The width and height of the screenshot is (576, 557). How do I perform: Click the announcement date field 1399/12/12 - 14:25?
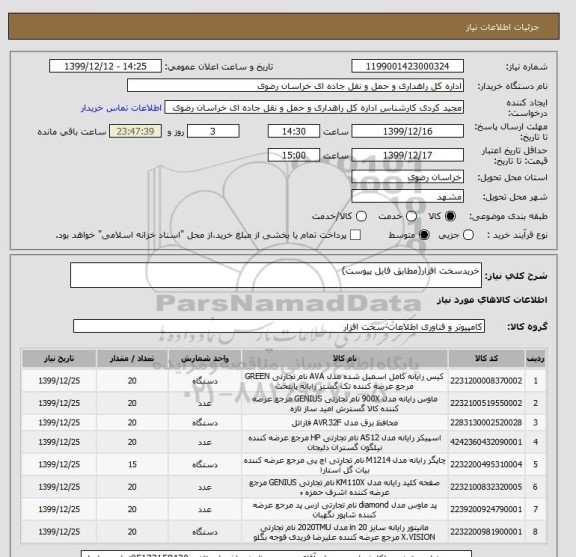click(105, 67)
